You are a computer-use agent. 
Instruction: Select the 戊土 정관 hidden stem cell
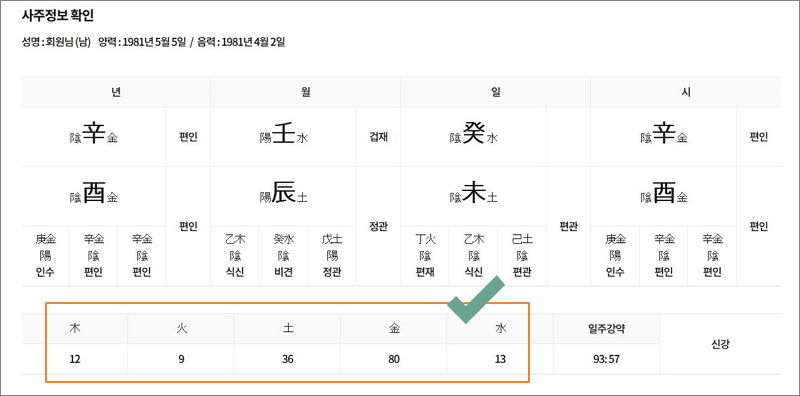click(x=332, y=256)
